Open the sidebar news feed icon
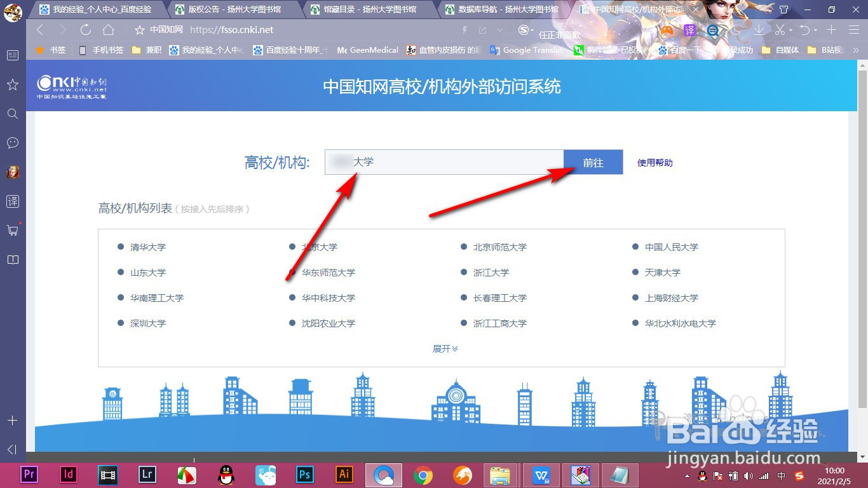868x488 pixels. [x=13, y=55]
